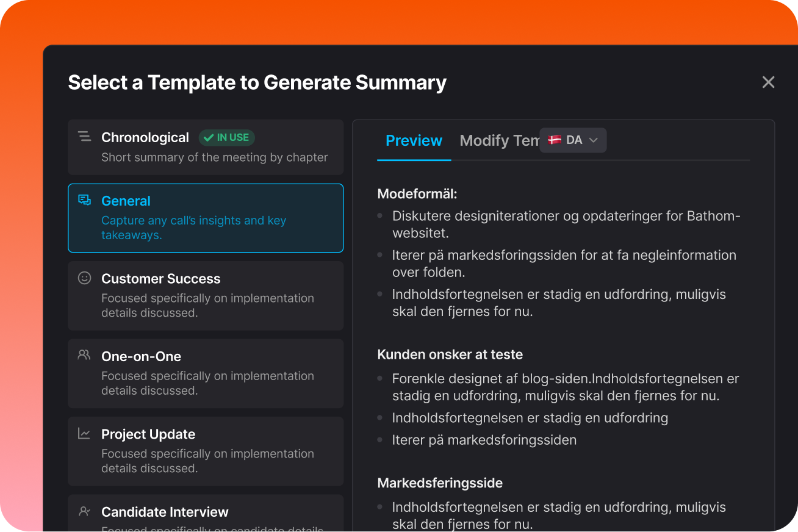Click the Danish flag icon
The width and height of the screenshot is (798, 532).
[555, 140]
